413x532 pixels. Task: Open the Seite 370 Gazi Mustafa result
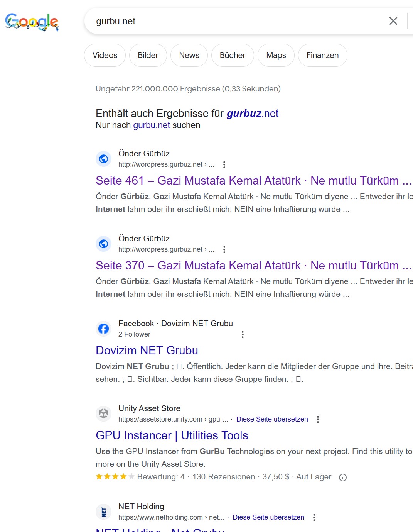click(253, 266)
